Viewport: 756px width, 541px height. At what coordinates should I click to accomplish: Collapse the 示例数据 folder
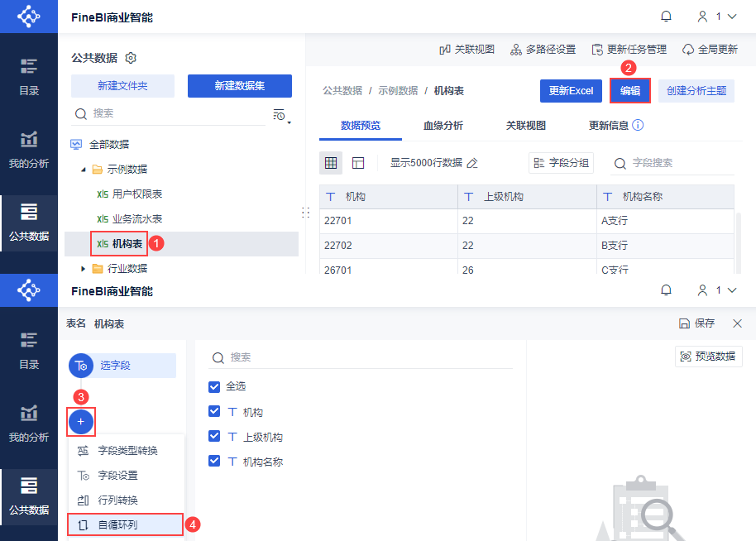click(84, 170)
